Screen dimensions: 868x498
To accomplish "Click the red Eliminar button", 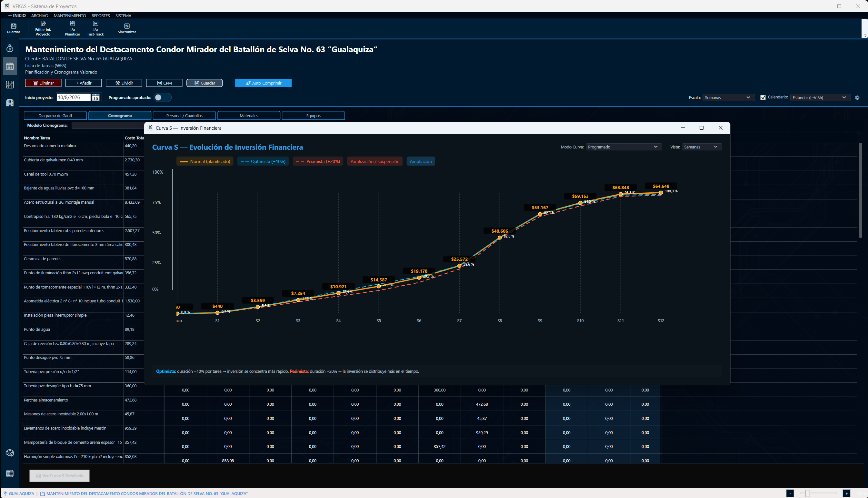I will (43, 83).
